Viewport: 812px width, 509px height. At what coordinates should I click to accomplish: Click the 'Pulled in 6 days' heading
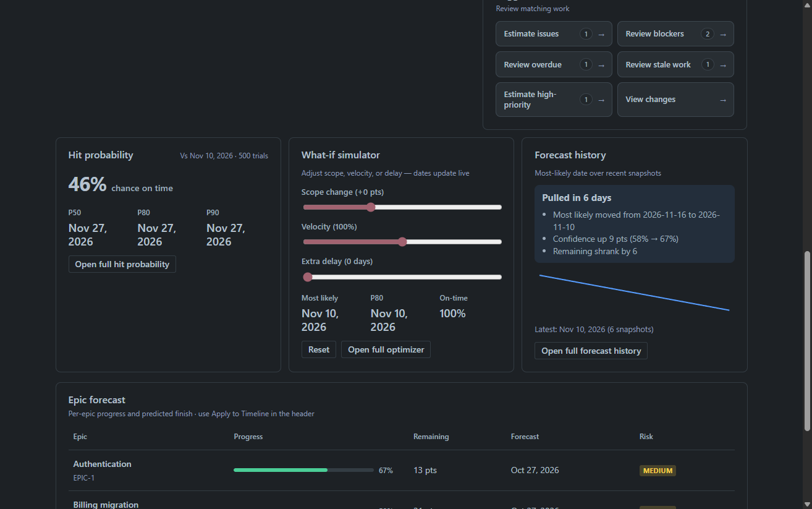577,198
